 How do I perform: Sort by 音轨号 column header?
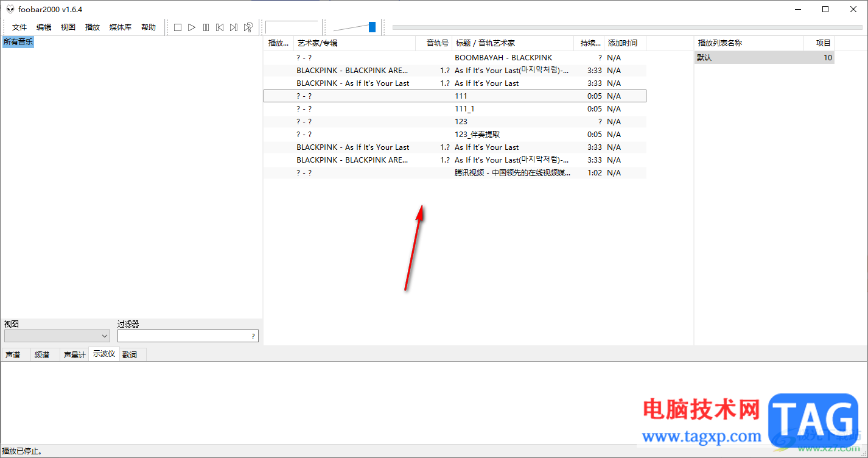(x=433, y=43)
